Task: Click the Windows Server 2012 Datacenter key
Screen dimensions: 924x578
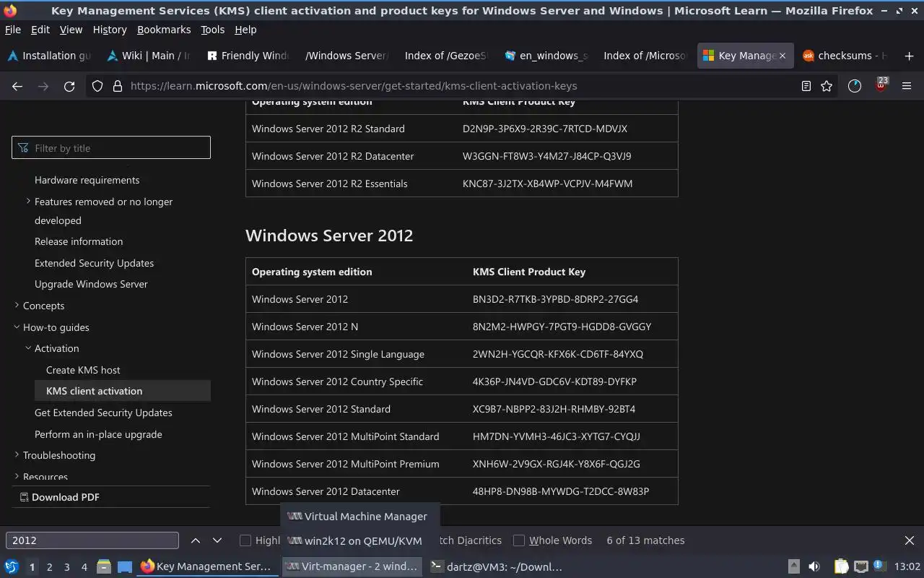Action: point(561,491)
